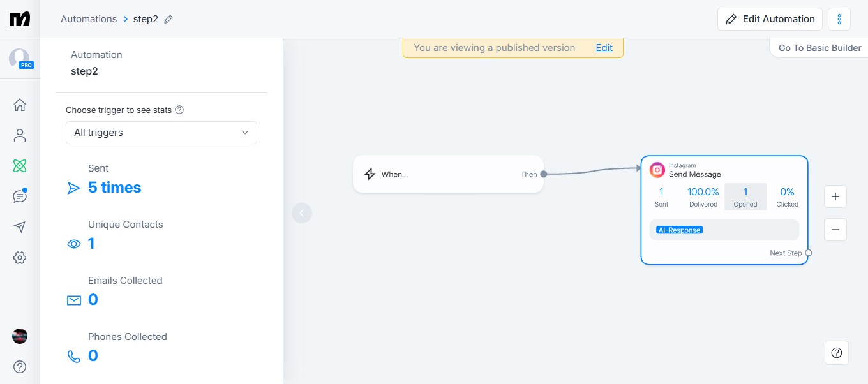868x384 pixels.
Task: Open the PRO account avatar
Action: point(20,59)
